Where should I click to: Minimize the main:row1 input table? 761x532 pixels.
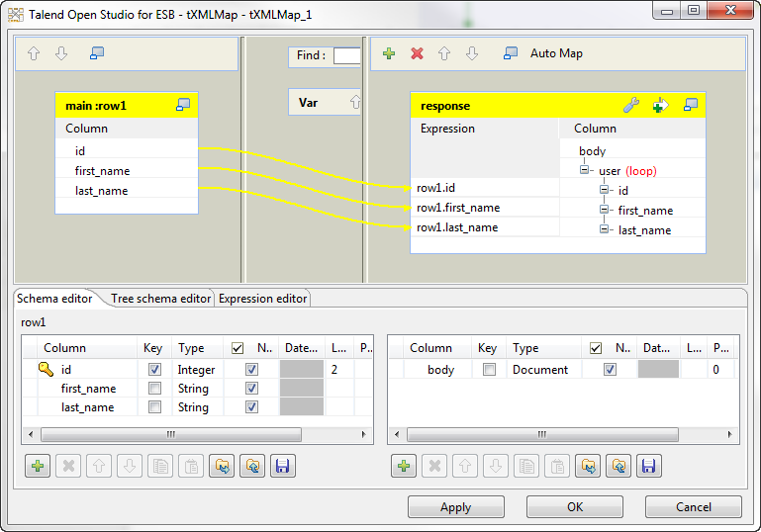(183, 105)
